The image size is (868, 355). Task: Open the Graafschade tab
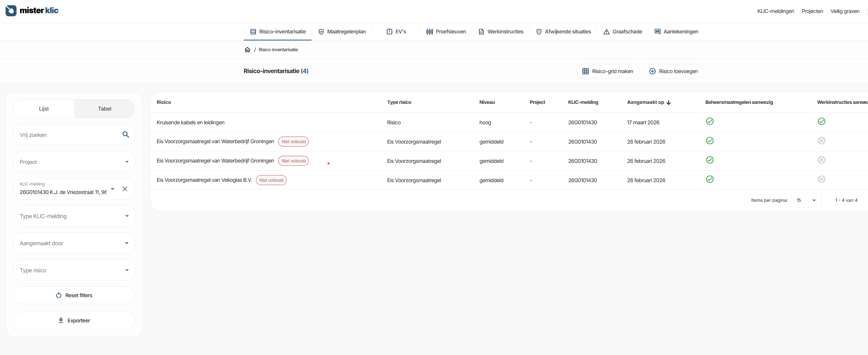[x=622, y=32]
